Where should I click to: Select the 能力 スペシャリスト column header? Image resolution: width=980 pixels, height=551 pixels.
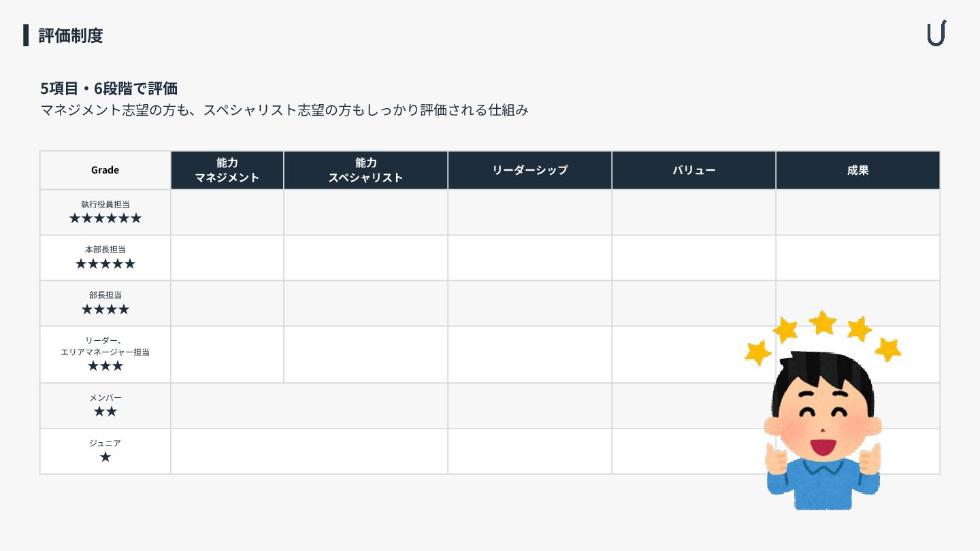point(365,170)
